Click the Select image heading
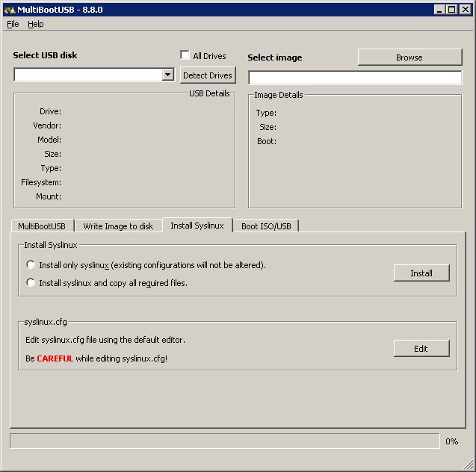476x472 pixels. pyautogui.click(x=275, y=58)
